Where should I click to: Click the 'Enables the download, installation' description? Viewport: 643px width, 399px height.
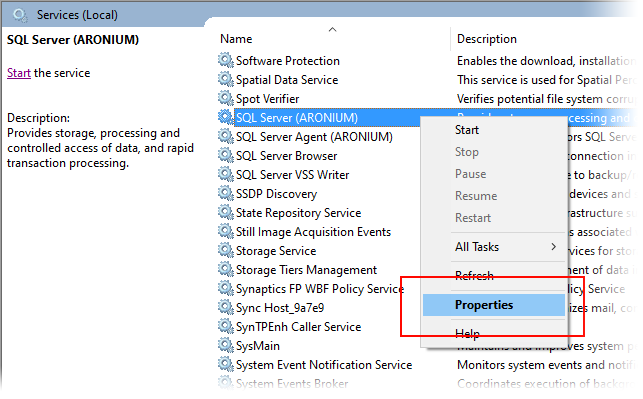545,61
